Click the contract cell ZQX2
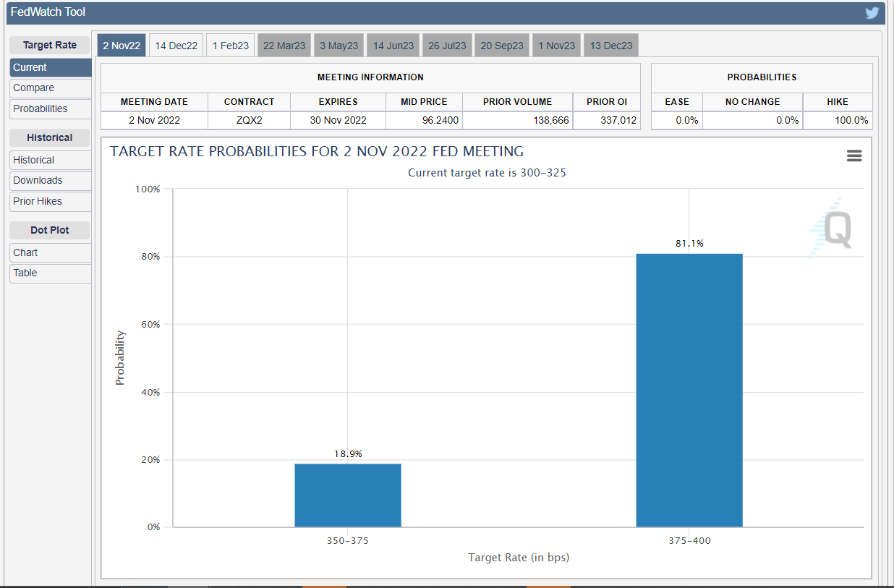Image resolution: width=894 pixels, height=588 pixels. [x=249, y=121]
